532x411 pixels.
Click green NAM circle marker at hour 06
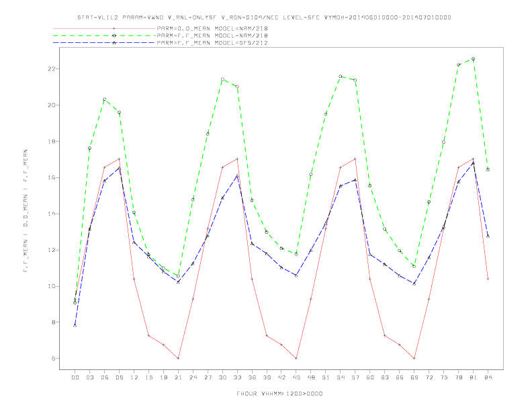[x=105, y=99]
